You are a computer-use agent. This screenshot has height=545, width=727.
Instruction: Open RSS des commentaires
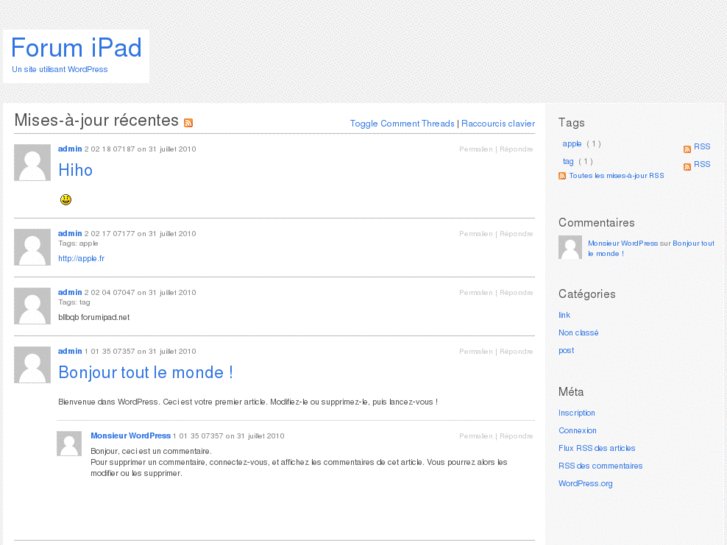(600, 466)
